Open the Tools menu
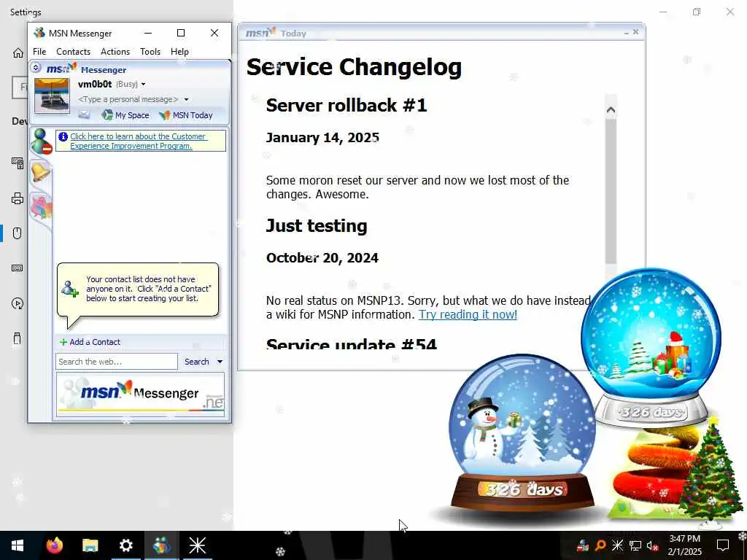Screen dimensions: 747x560 (150, 52)
